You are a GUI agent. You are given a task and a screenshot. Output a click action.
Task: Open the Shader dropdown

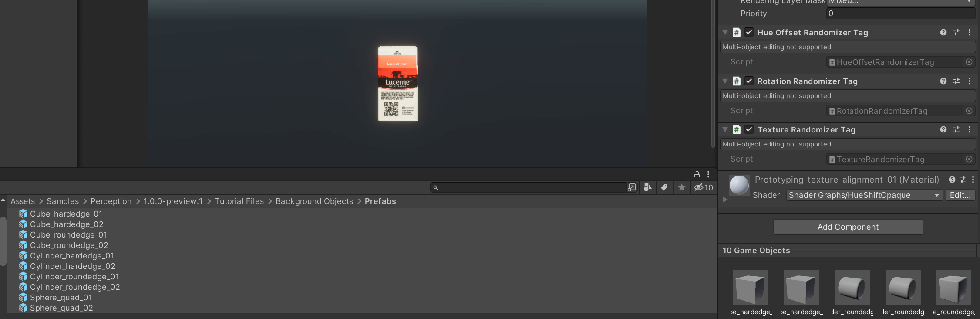click(865, 195)
